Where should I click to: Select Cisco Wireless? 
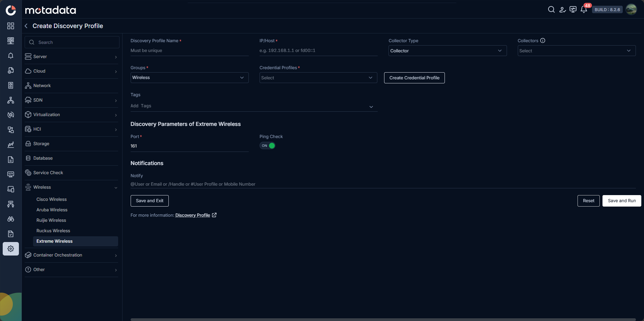52,199
